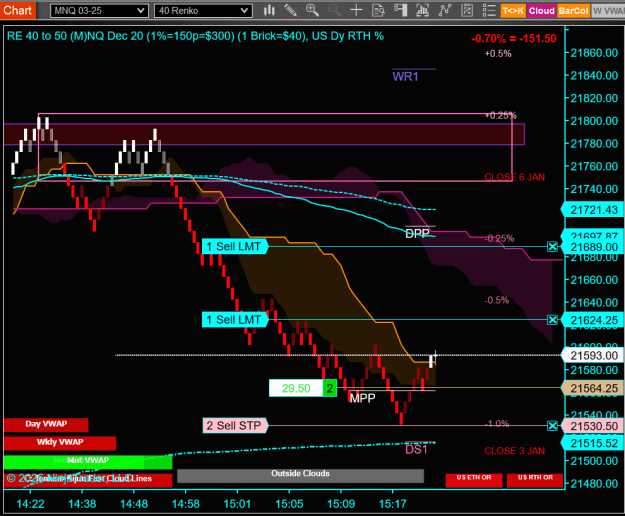Click the 21480.00 price axis label
Screen dimensions: 625x516
594,484
